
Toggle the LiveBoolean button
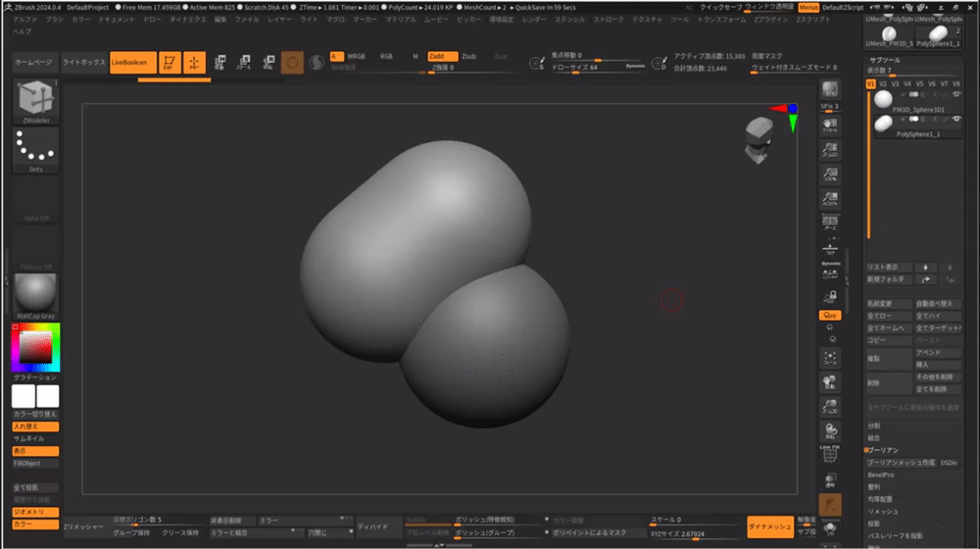(x=131, y=62)
